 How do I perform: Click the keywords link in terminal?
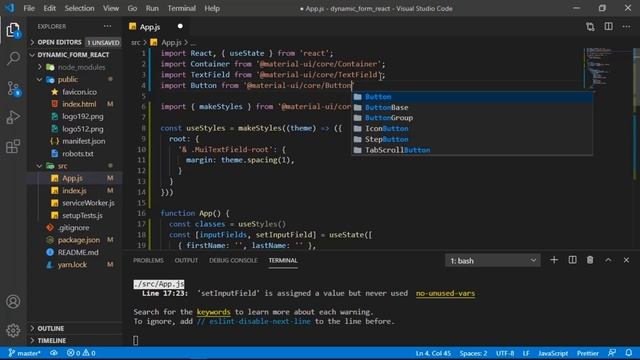tap(213, 312)
